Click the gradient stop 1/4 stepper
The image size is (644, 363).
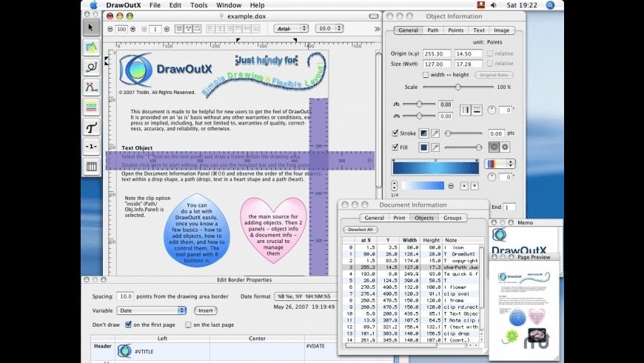pyautogui.click(x=395, y=185)
